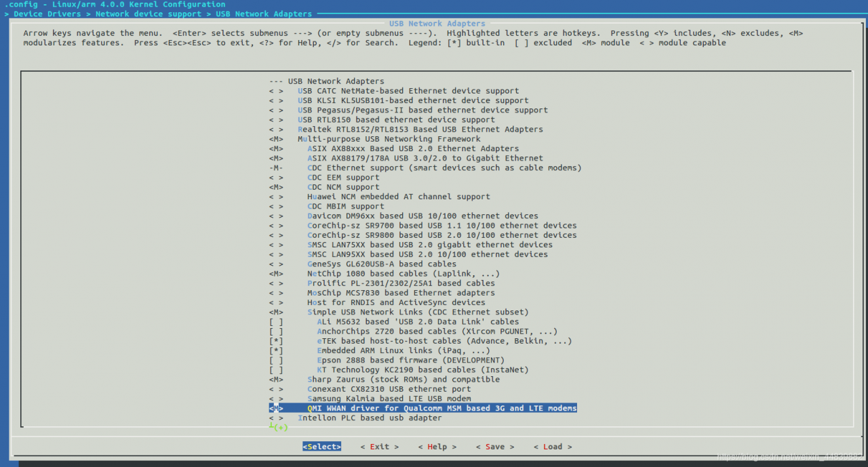Click Network device support in breadcrumb
Viewport: 868px width, 467px height.
pyautogui.click(x=149, y=14)
